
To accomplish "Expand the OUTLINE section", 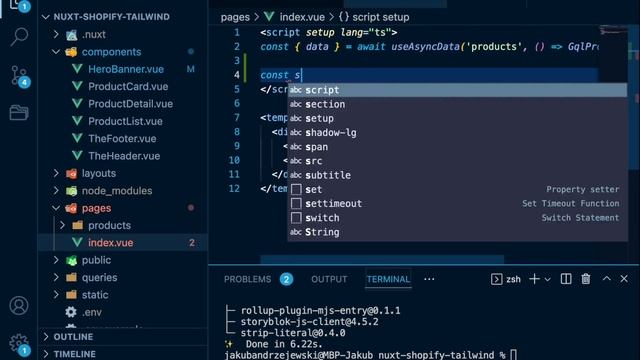I will click(x=46, y=337).
